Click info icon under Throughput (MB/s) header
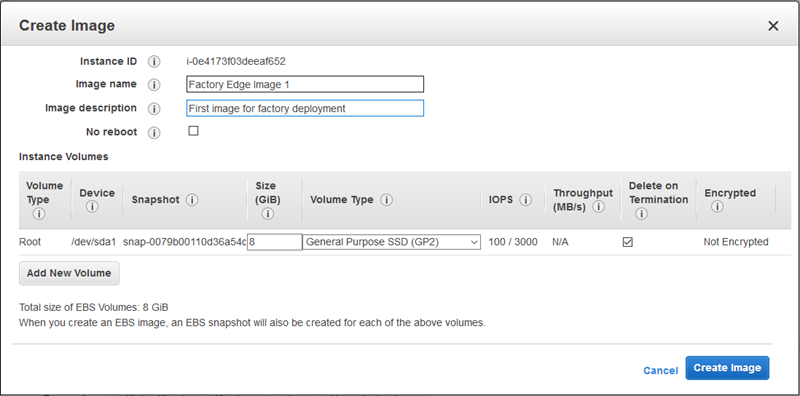Screen dimensions: 800x396 pyautogui.click(x=598, y=207)
